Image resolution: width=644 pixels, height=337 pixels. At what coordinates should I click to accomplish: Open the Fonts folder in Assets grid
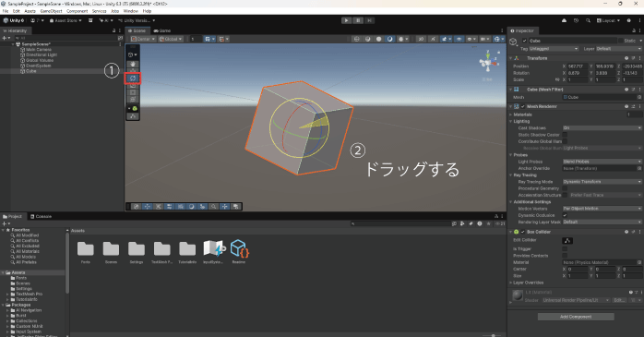coord(86,251)
